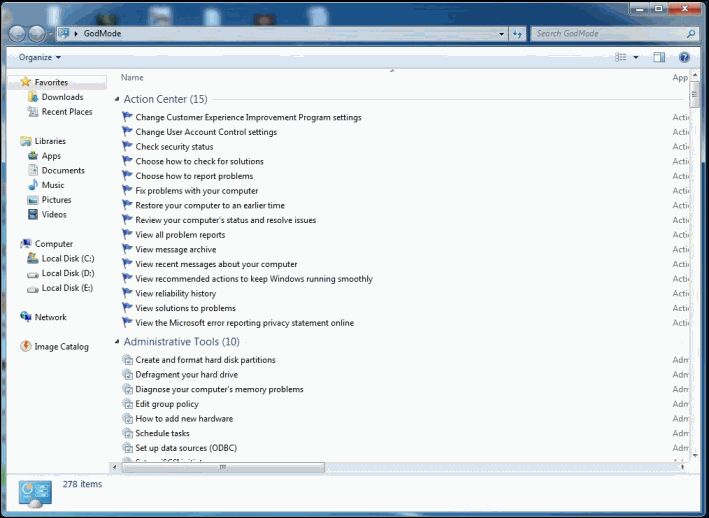This screenshot has width=709, height=518.
Task: Click flag icon for View all problem reports
Action: [127, 235]
